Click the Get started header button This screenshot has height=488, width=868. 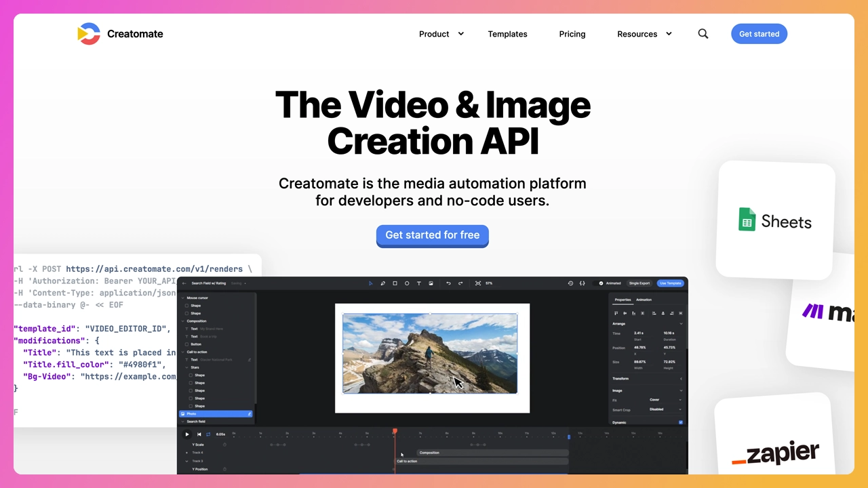(x=759, y=34)
